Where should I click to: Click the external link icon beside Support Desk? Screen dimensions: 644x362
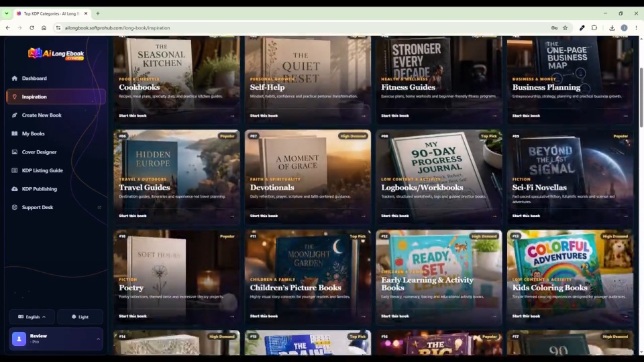(x=99, y=207)
